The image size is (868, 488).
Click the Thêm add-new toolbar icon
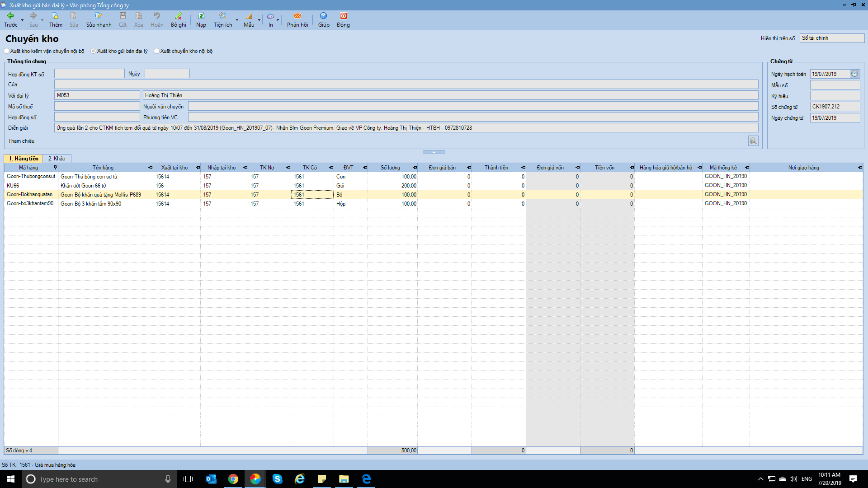(55, 16)
